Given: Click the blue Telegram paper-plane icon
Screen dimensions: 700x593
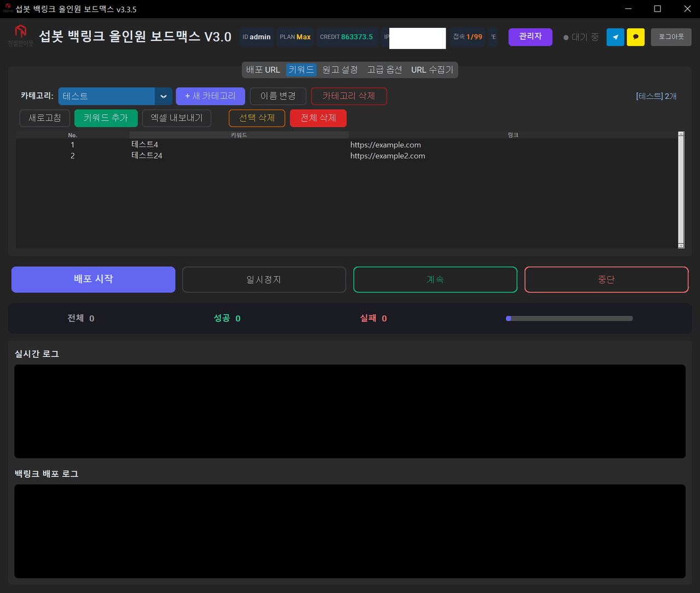Looking at the screenshot, I should [x=615, y=37].
